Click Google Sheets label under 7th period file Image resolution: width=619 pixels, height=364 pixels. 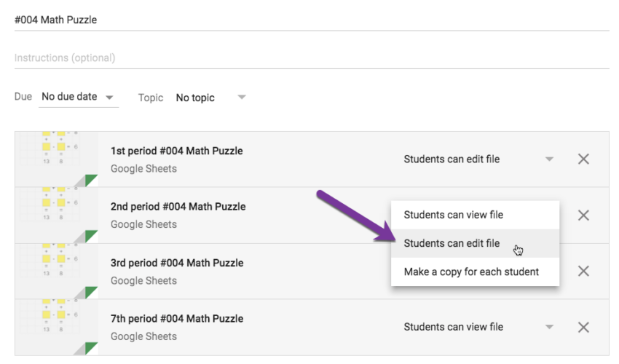143,336
